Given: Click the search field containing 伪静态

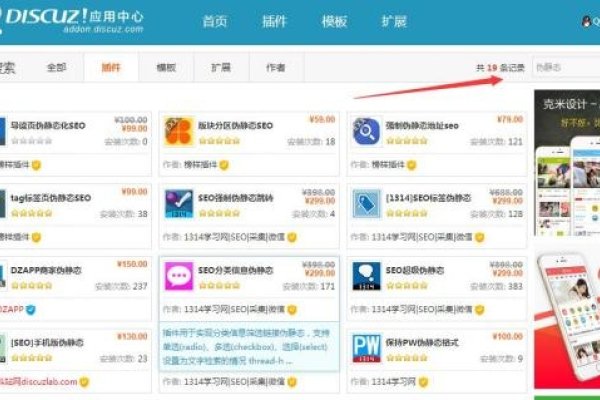Looking at the screenshot, I should (566, 68).
